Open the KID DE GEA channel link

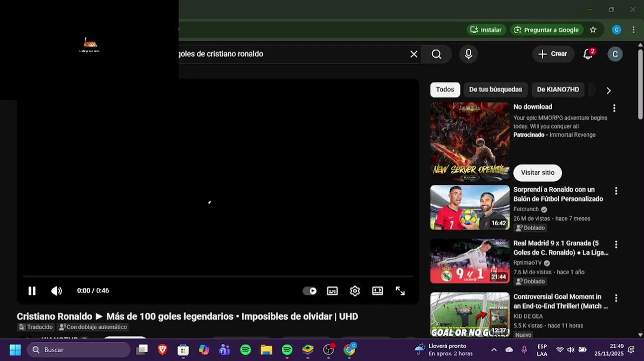click(x=528, y=317)
